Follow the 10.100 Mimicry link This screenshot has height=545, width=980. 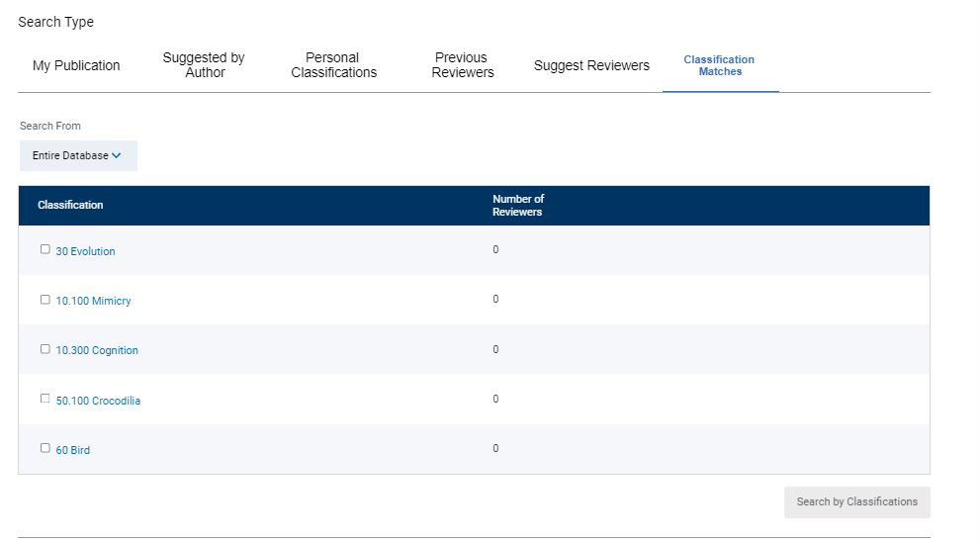point(94,301)
